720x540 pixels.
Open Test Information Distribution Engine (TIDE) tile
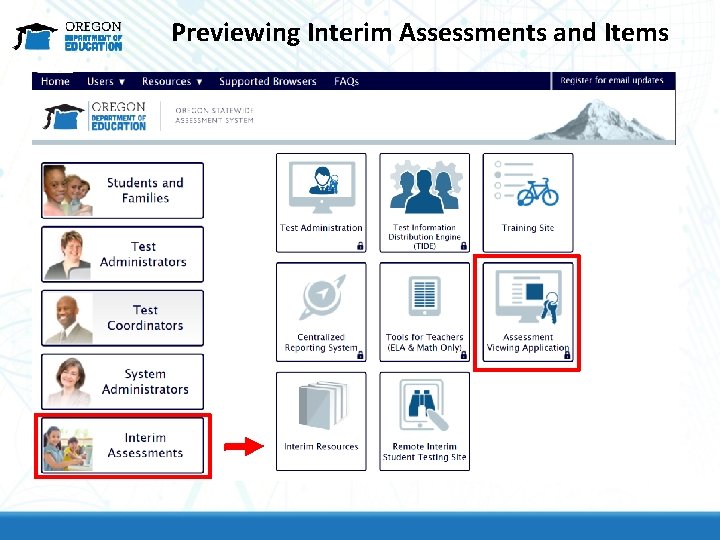tap(425, 203)
